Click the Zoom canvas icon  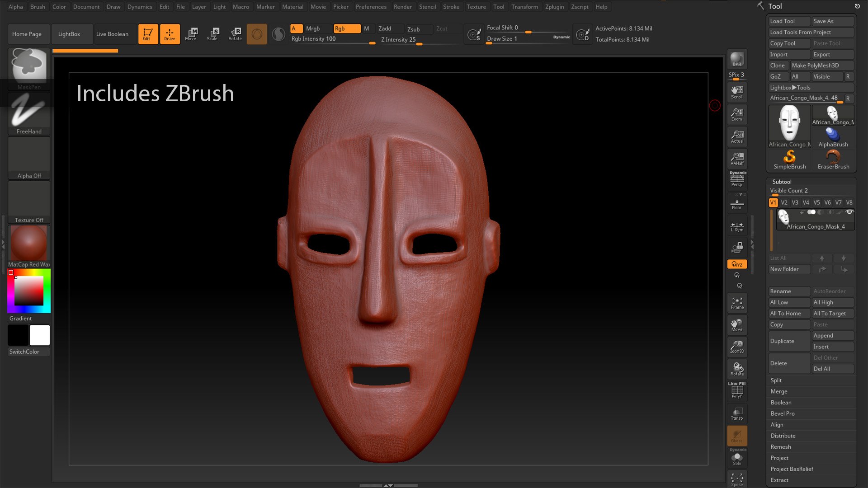click(737, 114)
